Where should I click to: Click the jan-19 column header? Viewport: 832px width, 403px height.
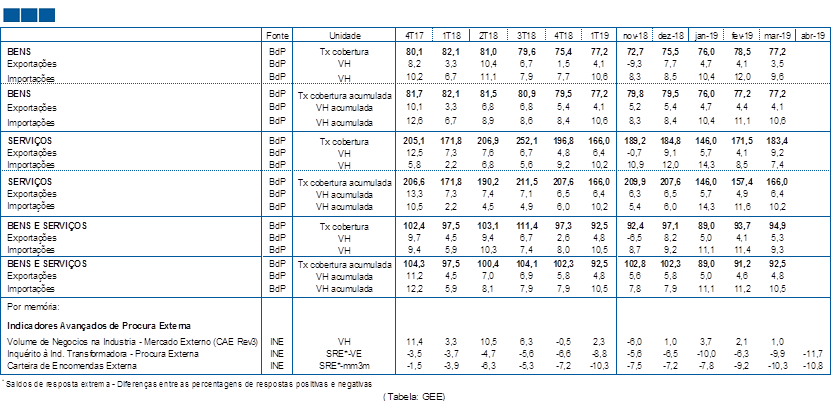[x=706, y=36]
